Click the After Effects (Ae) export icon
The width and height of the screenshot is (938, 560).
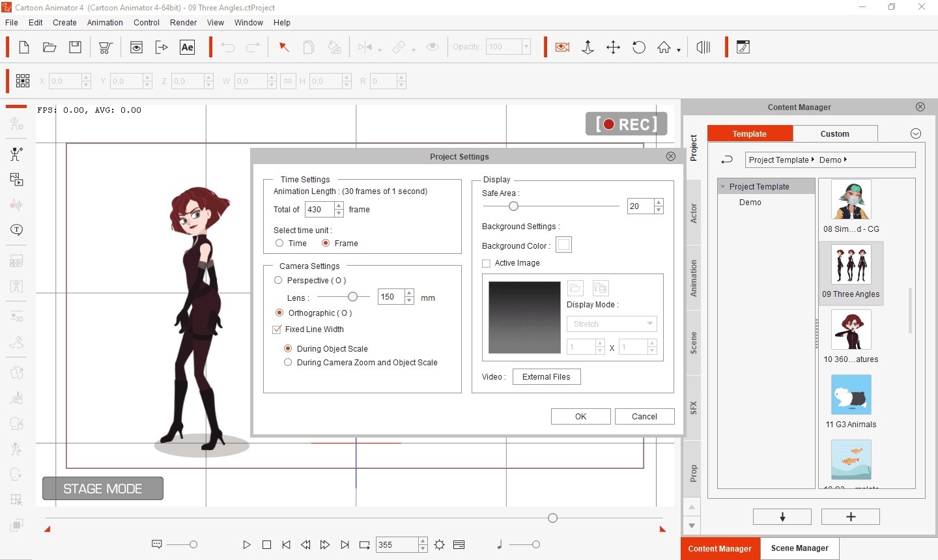pyautogui.click(x=188, y=47)
